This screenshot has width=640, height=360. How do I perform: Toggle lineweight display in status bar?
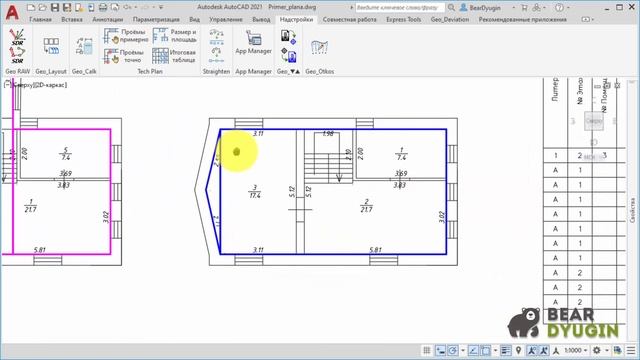click(505, 351)
